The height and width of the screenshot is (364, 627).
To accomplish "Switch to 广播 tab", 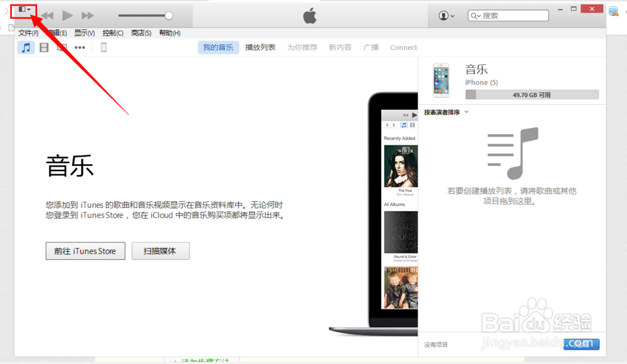I will click(371, 47).
